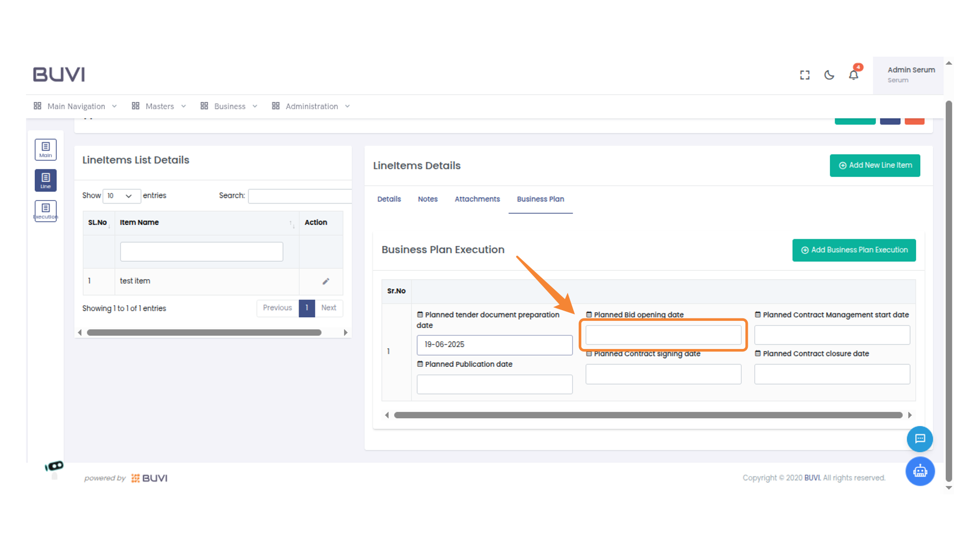Click Add New Line Item button
This screenshot has width=980, height=551.
[x=874, y=165]
